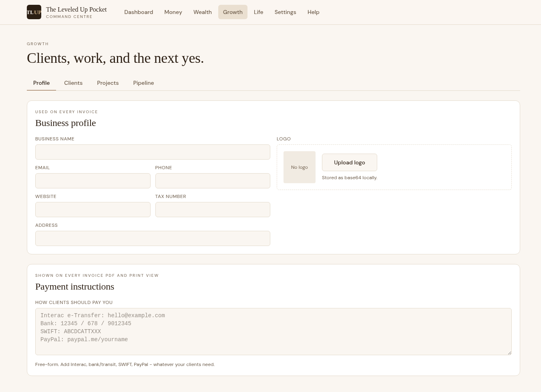Click the 'USED ON EVERY INVOICE' label
This screenshot has width=541, height=392.
(66, 112)
